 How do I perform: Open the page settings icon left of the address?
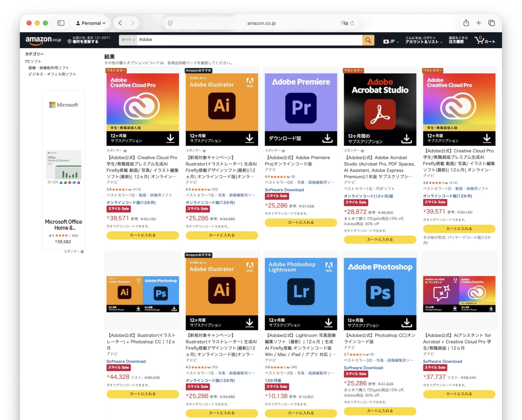[x=170, y=23]
